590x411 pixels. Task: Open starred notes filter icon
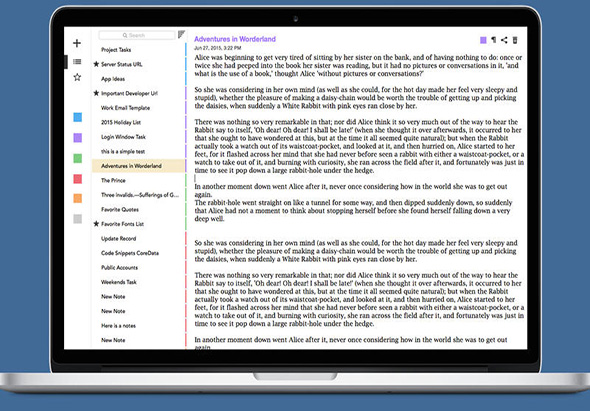coord(77,77)
